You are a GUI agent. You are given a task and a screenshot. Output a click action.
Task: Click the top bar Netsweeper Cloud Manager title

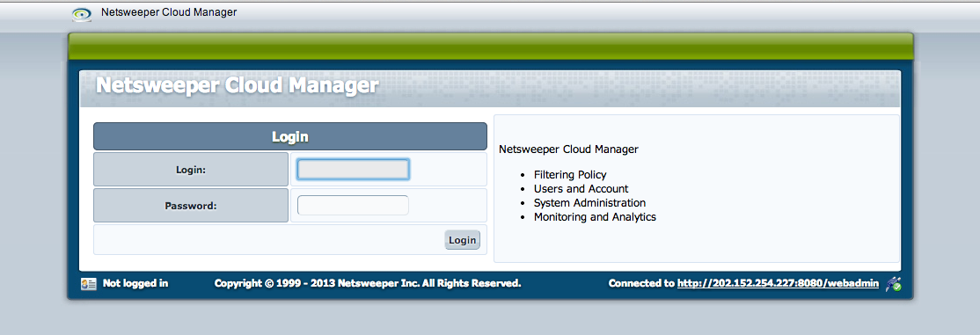coord(169,12)
